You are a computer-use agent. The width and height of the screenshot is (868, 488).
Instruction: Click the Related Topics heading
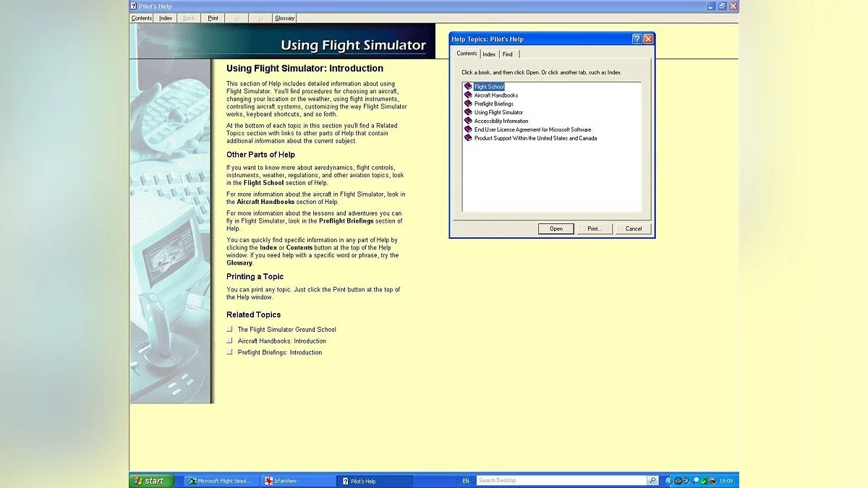[x=253, y=314]
